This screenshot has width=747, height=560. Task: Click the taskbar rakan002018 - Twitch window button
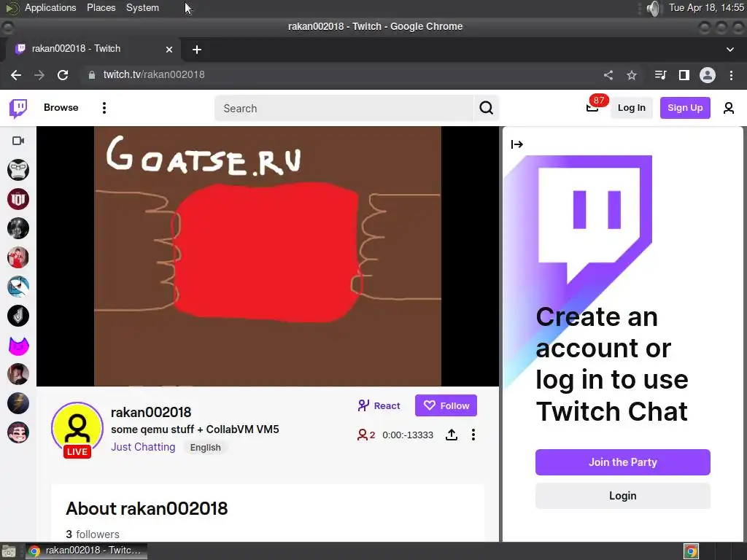(86, 551)
